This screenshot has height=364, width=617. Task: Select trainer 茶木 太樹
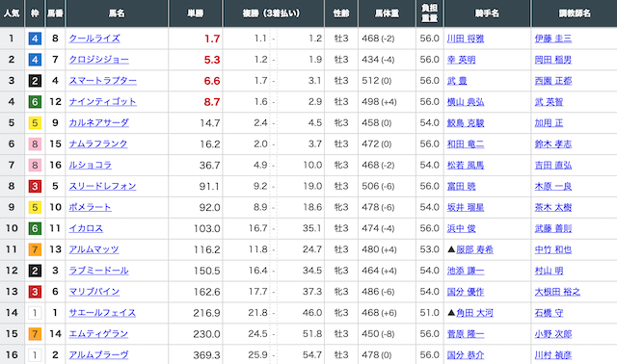[552, 207]
